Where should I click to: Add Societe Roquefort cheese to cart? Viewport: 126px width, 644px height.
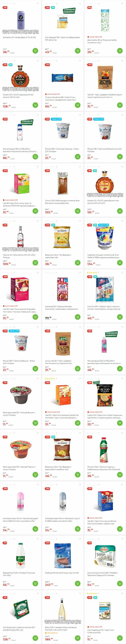35,637
